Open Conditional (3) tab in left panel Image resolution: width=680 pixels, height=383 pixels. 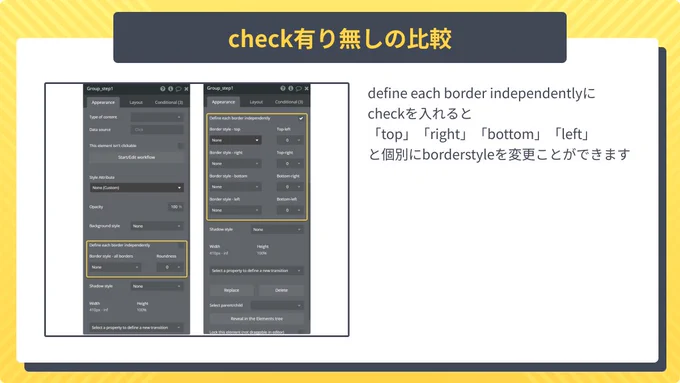point(169,102)
